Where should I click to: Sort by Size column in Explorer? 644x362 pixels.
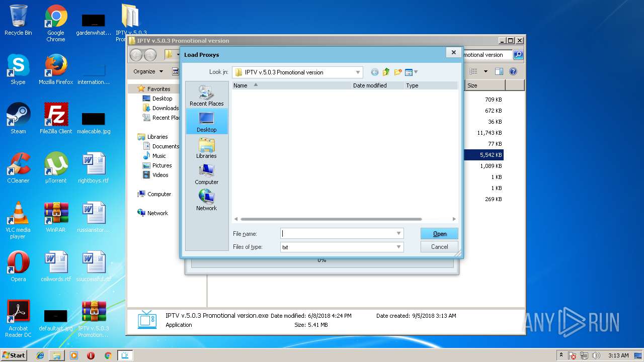coord(485,85)
